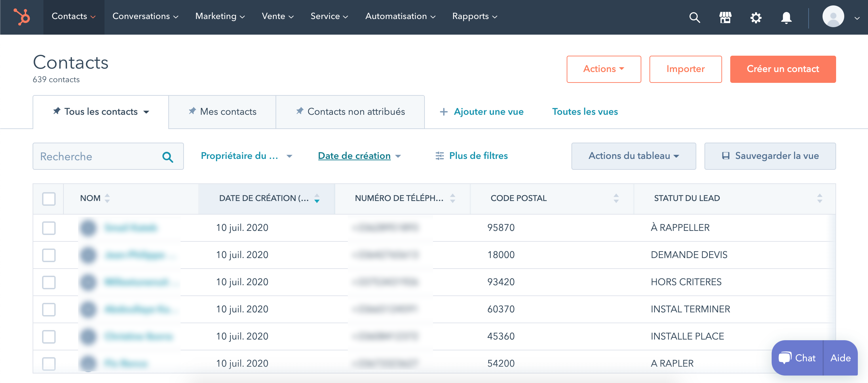Click the HubSpot sprocket logo icon
The width and height of the screenshot is (868, 383).
20,17
